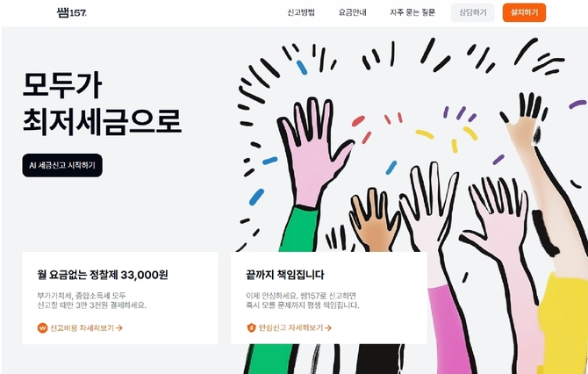Go to 자주 묻는 질문 page

pos(412,12)
